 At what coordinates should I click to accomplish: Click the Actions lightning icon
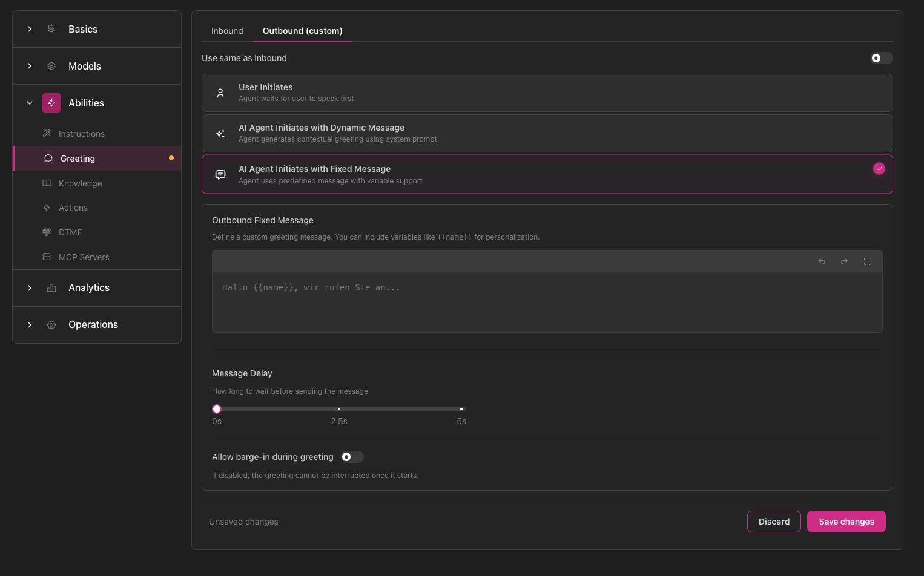pyautogui.click(x=46, y=208)
